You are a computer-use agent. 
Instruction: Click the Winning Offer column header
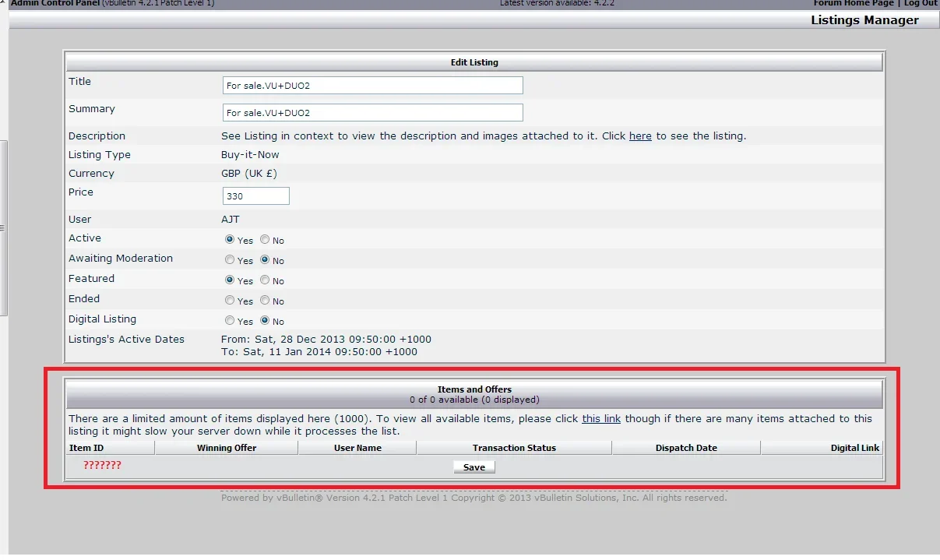point(227,448)
